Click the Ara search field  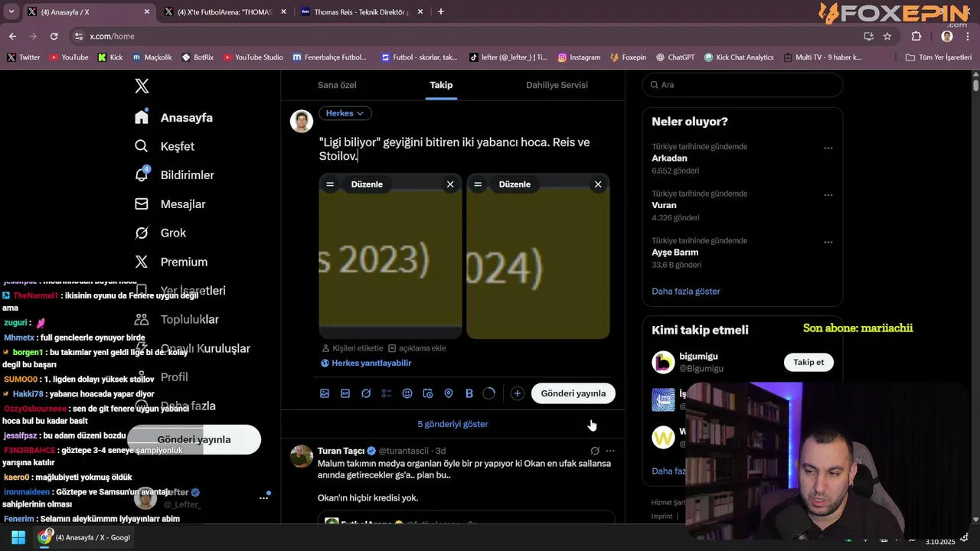(743, 85)
